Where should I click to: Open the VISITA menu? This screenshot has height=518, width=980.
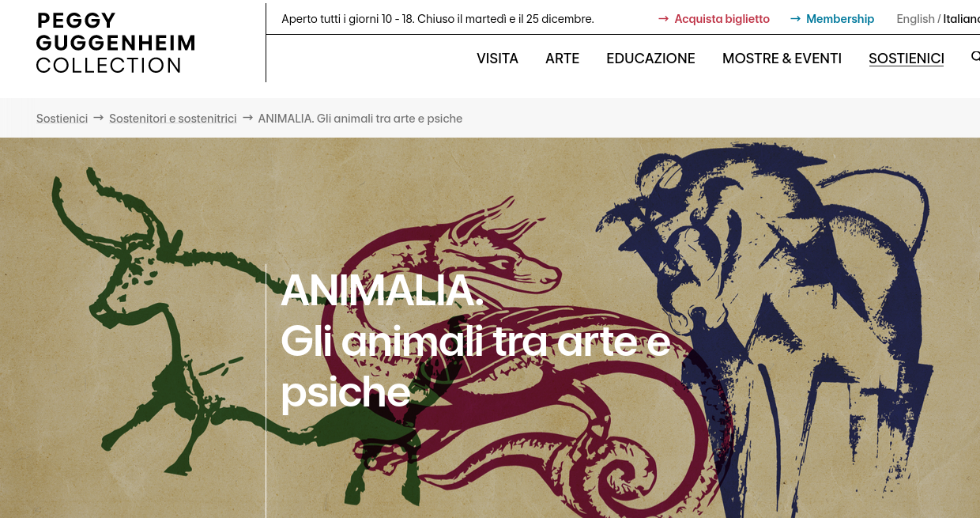[497, 59]
